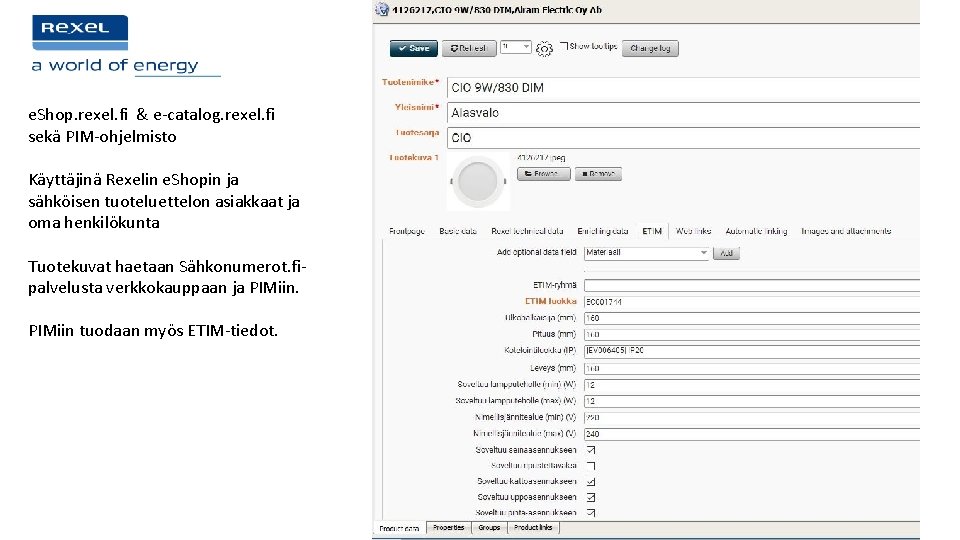Viewport: 960px width, 540px height.
Task: Click the Browse button for Tuotekuva 1
Action: click(544, 174)
